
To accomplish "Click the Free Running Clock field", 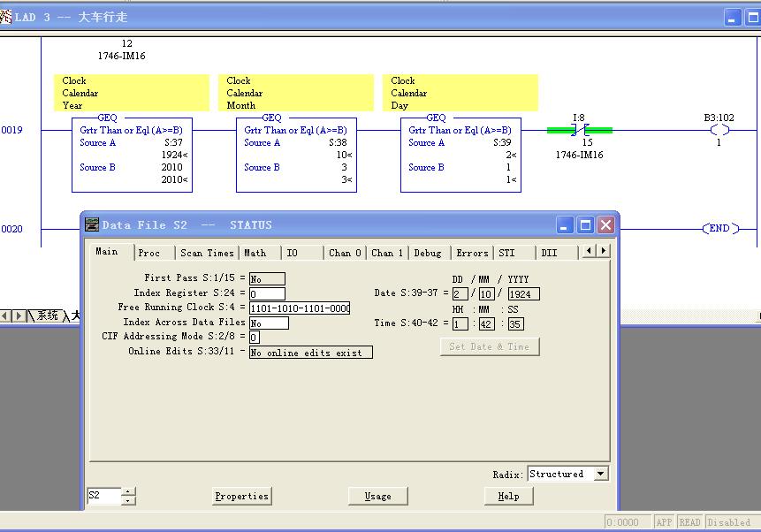I will [x=300, y=308].
